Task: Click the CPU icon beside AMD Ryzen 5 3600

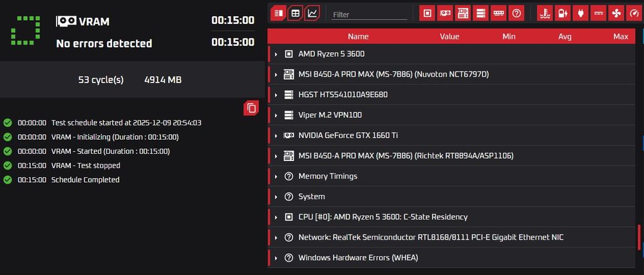Action: (x=289, y=53)
